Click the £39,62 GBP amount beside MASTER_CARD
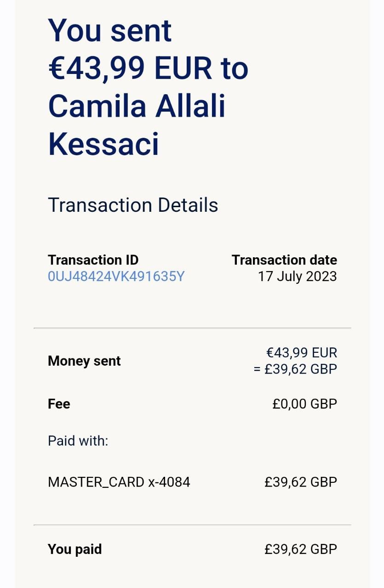Viewport: 384px width, 588px height. [301, 482]
